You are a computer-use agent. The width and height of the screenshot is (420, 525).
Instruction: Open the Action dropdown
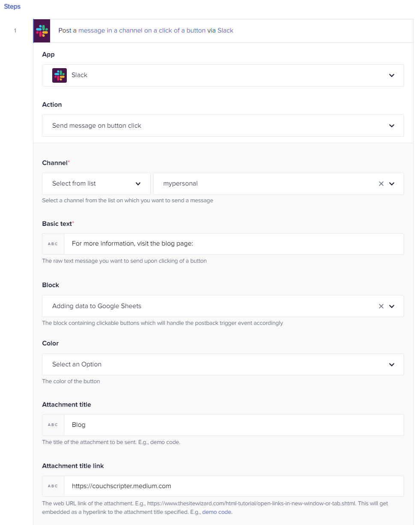tap(391, 126)
